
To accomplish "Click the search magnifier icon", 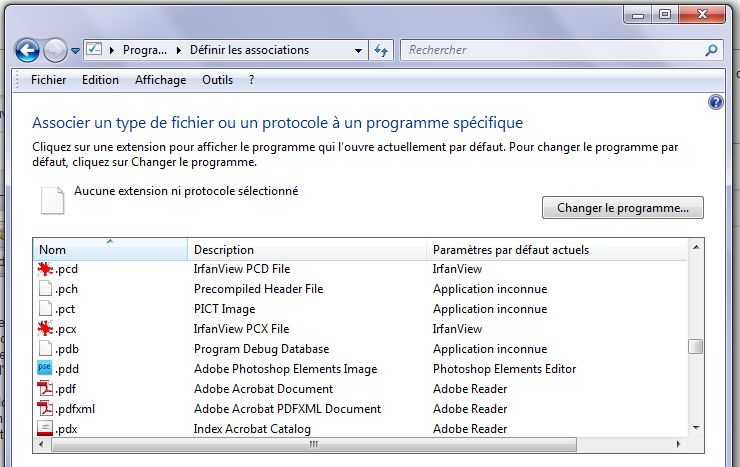I will [x=711, y=50].
